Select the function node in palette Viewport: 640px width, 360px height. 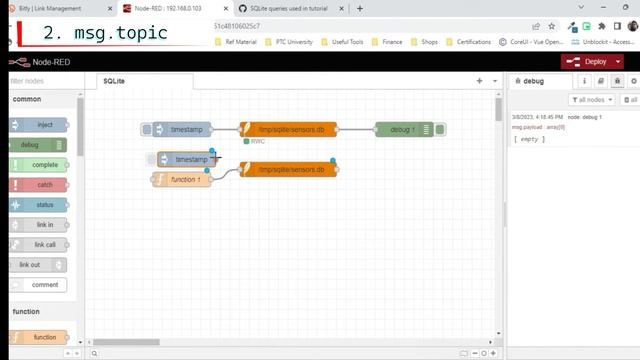point(39,337)
